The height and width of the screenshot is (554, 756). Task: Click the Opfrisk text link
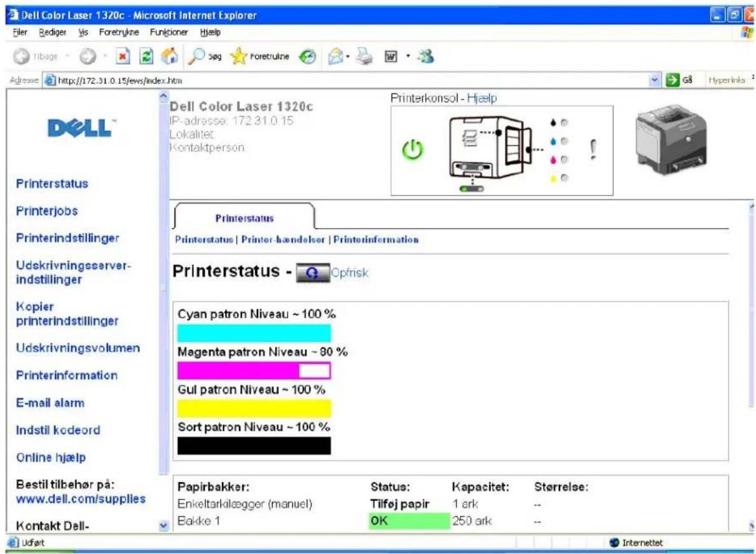point(350,273)
